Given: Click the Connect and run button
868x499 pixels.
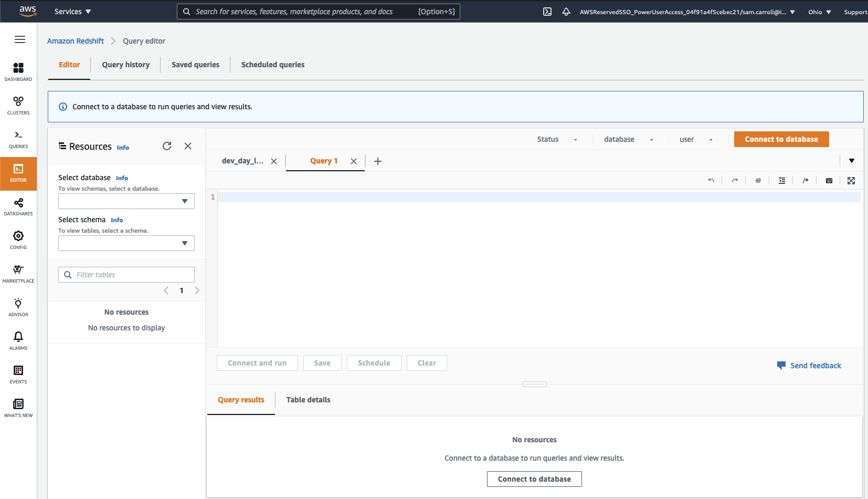Looking at the screenshot, I should coord(257,363).
